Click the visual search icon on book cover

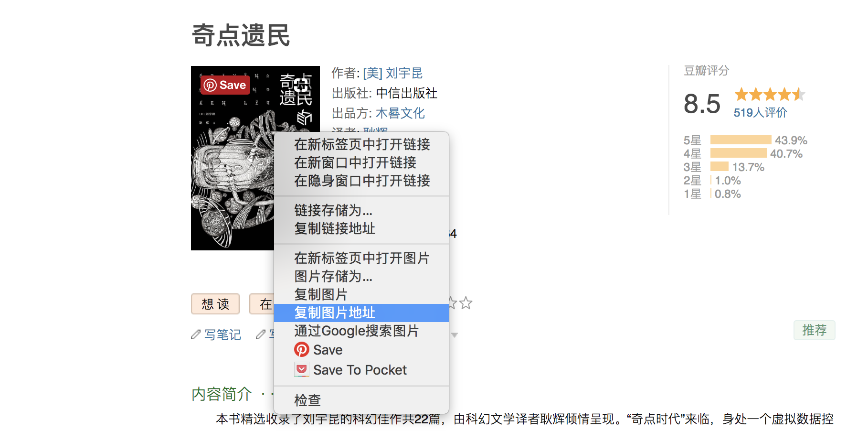pyautogui.click(x=301, y=86)
